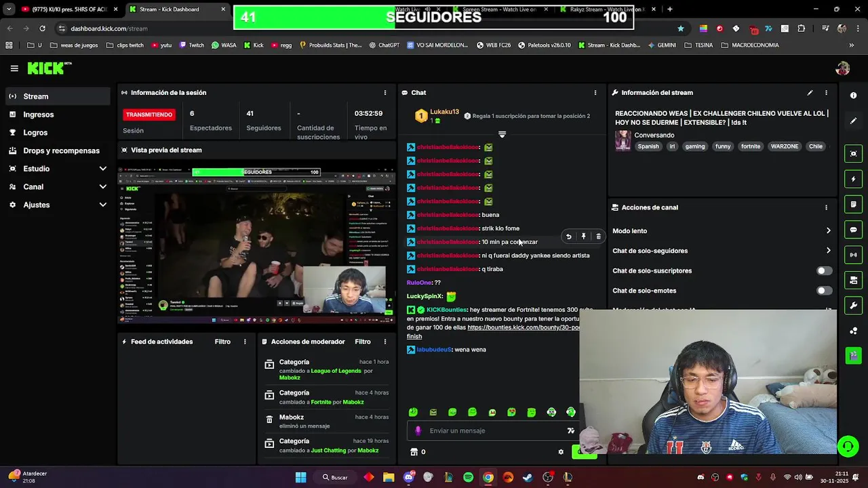Image resolution: width=868 pixels, height=488 pixels.
Task: Delete the hovered chat message
Action: [598, 237]
